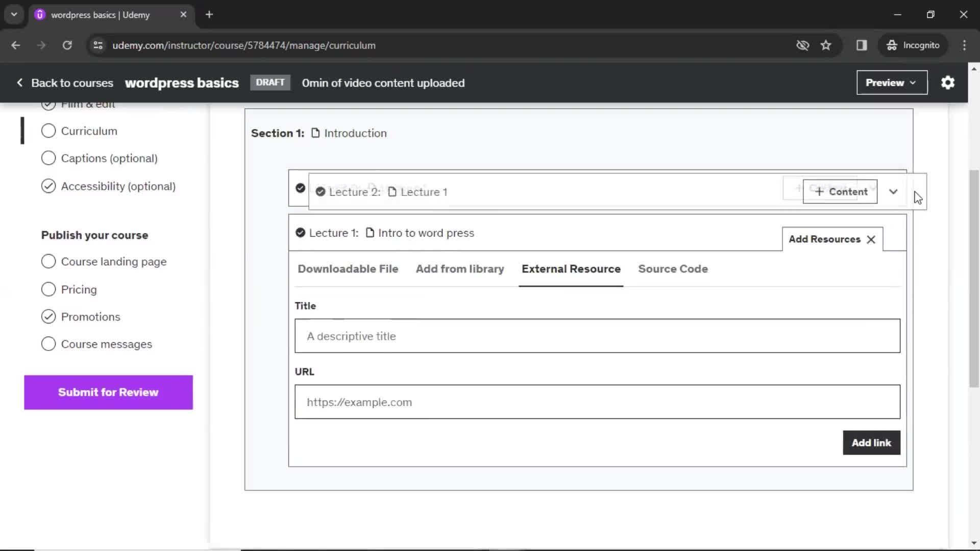The image size is (980, 551).
Task: Click the Add link button
Action: (871, 443)
